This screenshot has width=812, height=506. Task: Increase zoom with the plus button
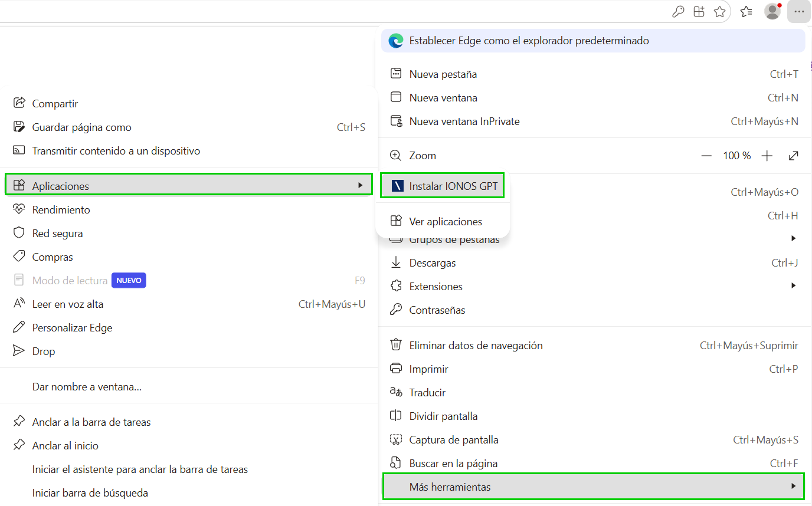tap(767, 156)
